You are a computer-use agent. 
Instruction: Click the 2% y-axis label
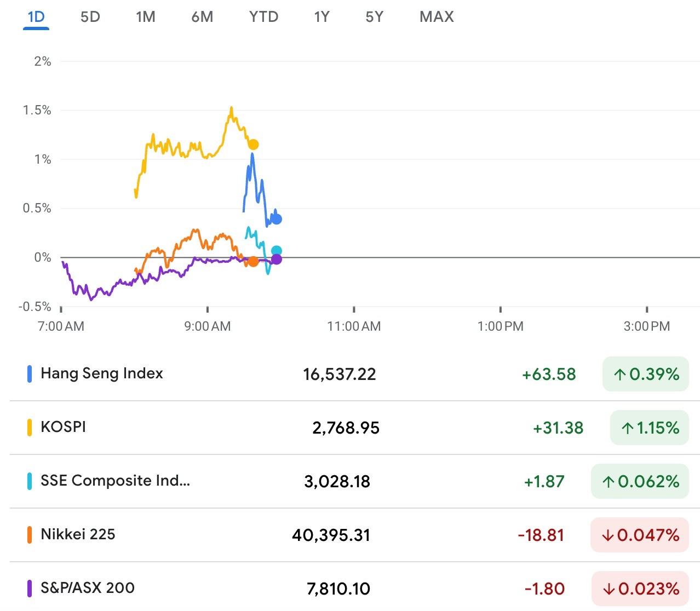tap(43, 61)
